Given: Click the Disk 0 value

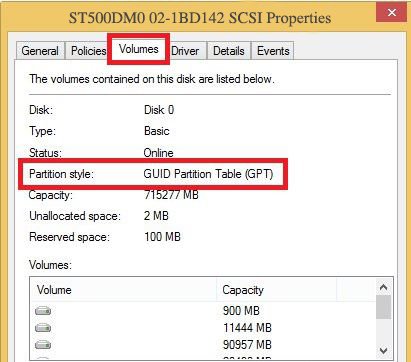Looking at the screenshot, I should tap(159, 110).
